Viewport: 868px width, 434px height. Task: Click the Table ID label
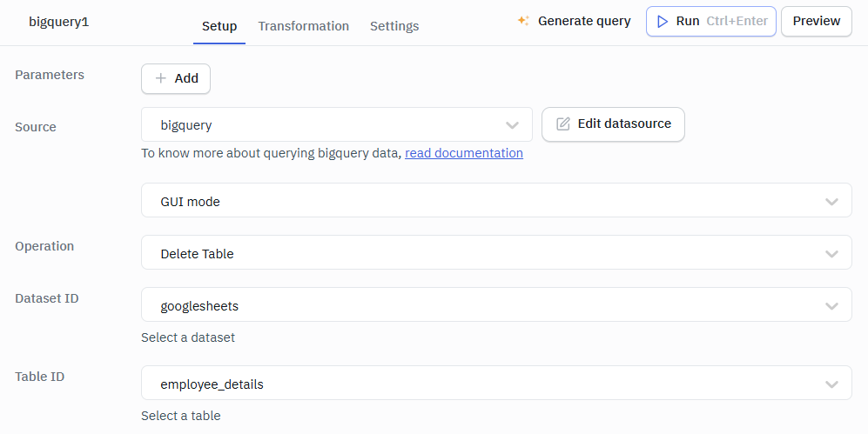pos(39,377)
